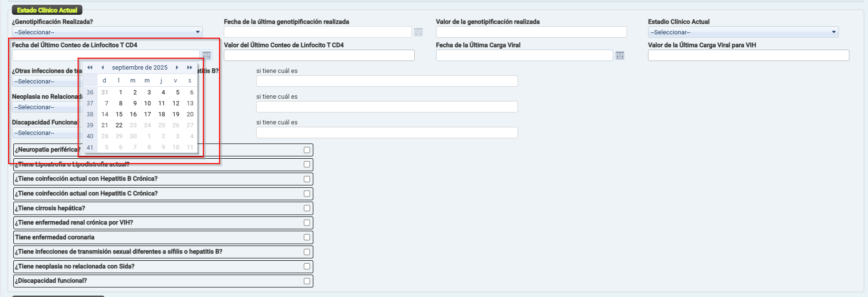
Task: Check the Neuropatía periférica checkbox
Action: 307,150
